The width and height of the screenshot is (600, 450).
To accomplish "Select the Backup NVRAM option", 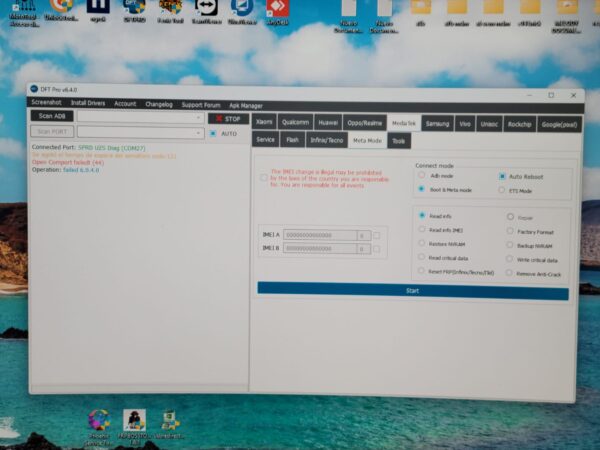I will point(509,245).
